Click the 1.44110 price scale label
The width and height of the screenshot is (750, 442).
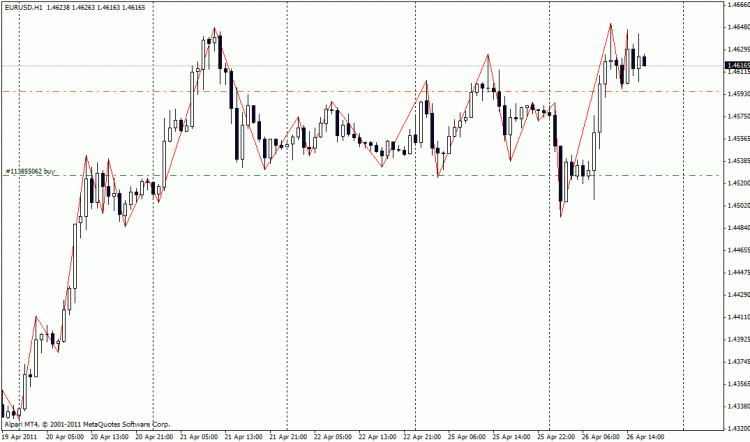pos(736,317)
